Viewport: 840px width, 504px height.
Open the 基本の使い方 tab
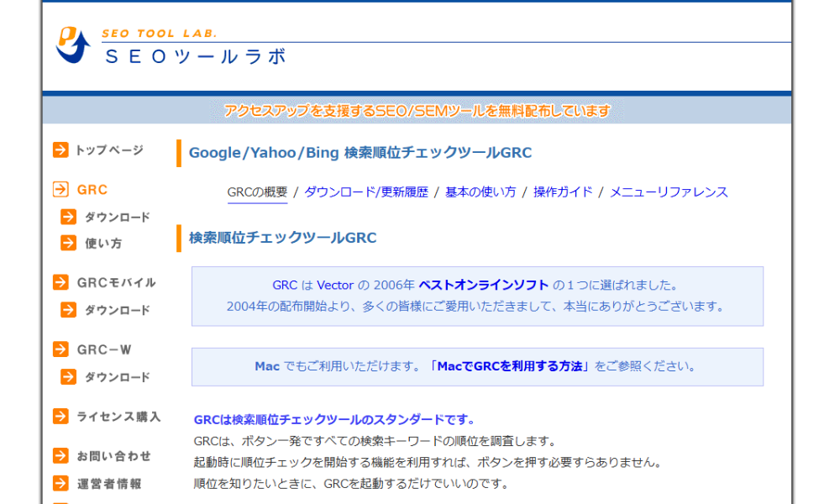pos(480,192)
